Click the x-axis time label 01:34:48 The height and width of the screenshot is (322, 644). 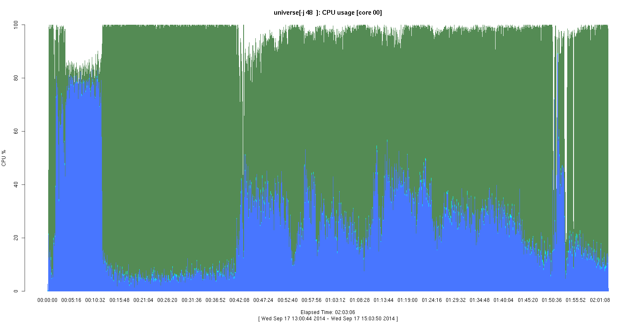click(480, 300)
